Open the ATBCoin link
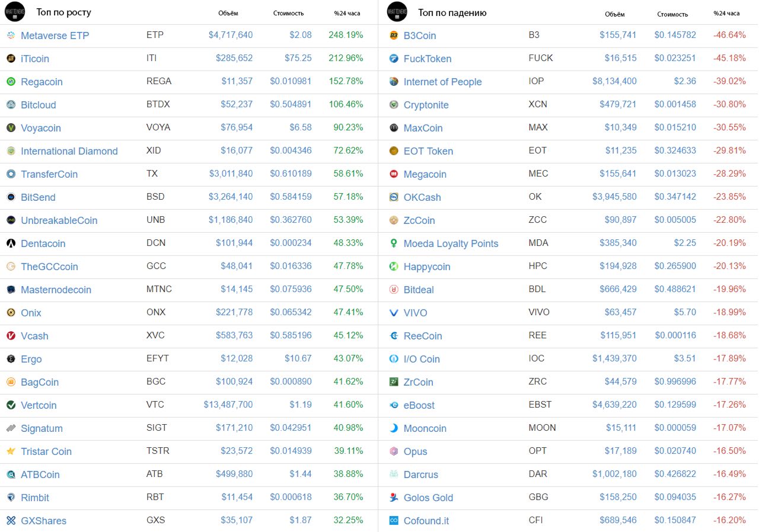 point(40,475)
